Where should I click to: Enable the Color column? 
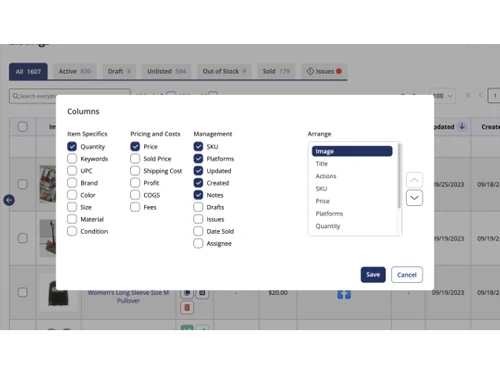[72, 195]
